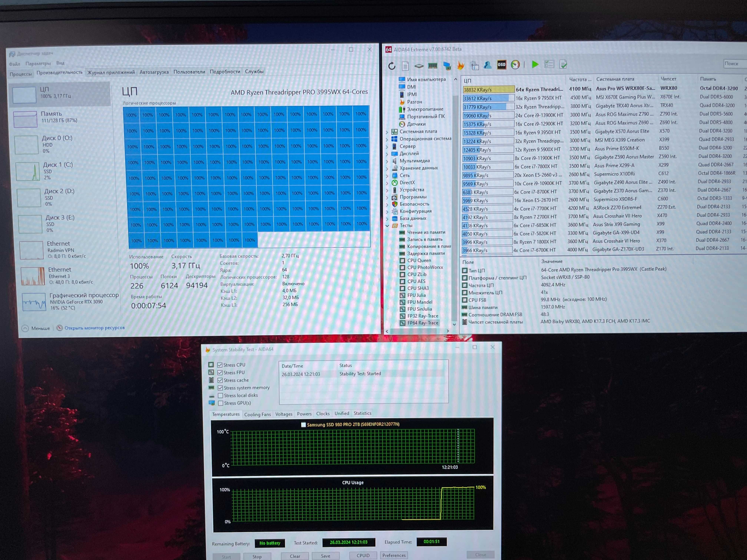Select Разгон overclock item in tree
The image size is (747, 560).
pos(414,102)
